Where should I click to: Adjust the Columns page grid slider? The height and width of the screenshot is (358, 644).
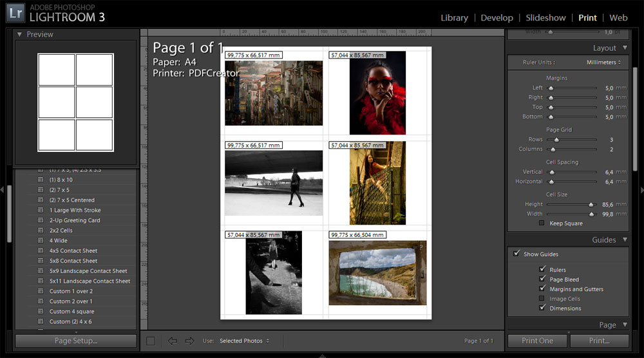pyautogui.click(x=553, y=149)
